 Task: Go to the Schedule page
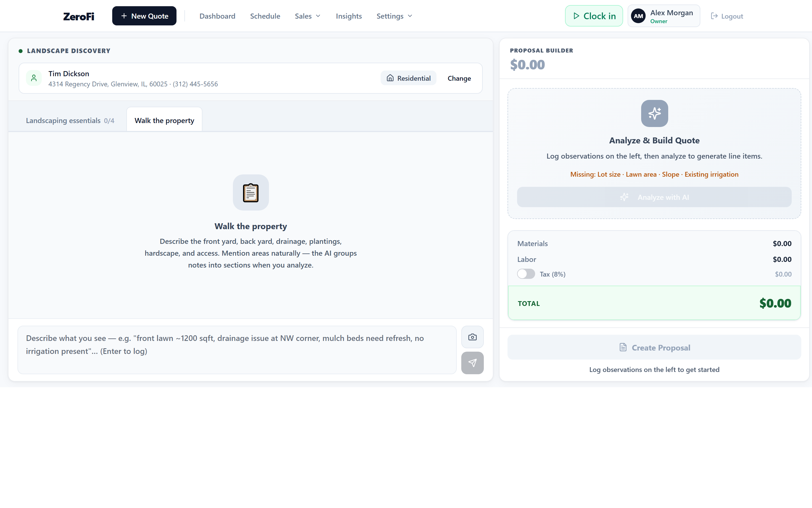tap(265, 16)
